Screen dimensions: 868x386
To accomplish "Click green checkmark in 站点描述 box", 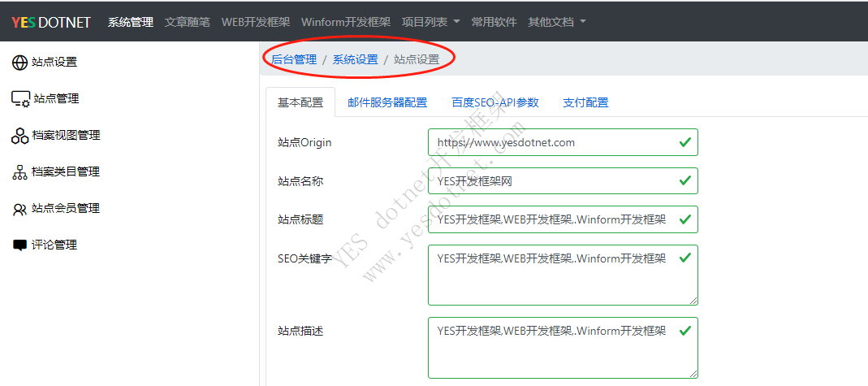I will [684, 331].
